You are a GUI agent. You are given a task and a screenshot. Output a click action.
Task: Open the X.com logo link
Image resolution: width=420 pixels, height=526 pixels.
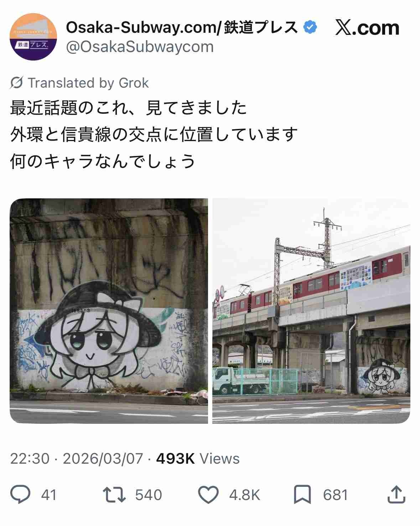(x=367, y=28)
